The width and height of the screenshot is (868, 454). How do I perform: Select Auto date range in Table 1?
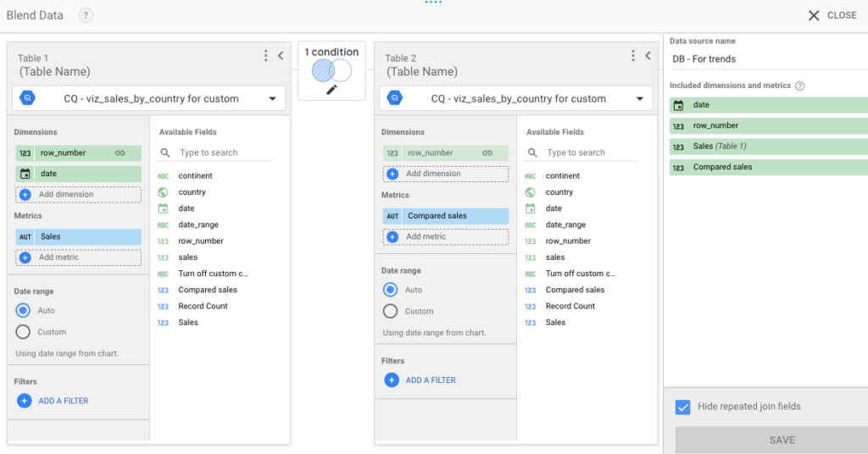[x=23, y=310]
